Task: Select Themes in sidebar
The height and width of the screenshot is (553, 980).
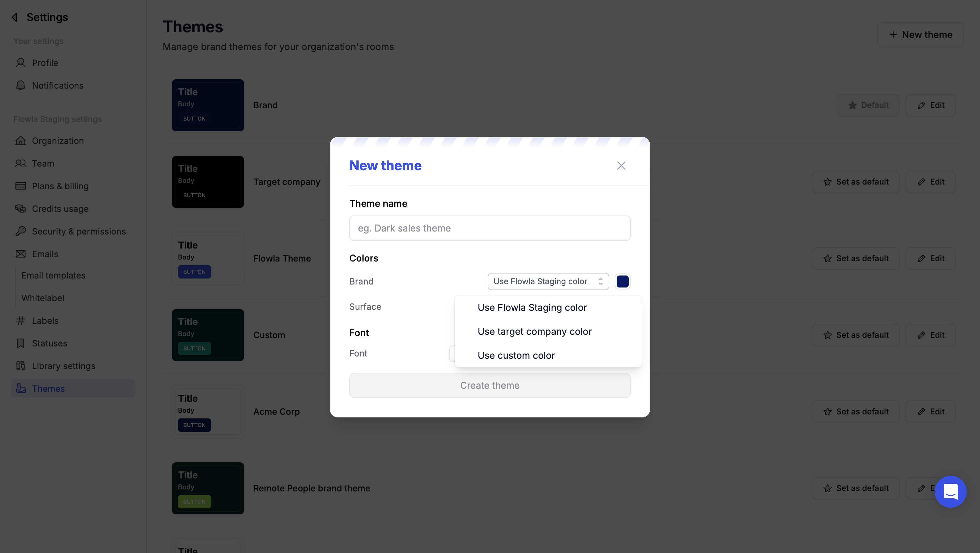Action: click(x=73, y=388)
